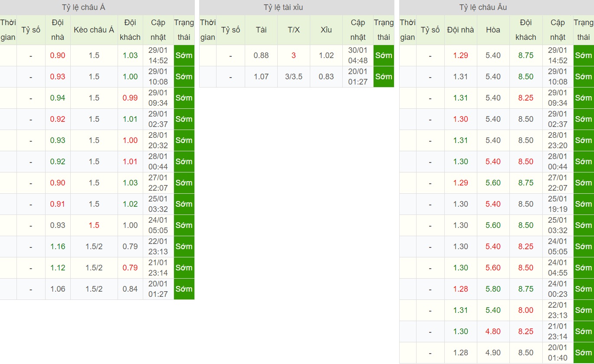The image size is (594, 364).
Task: Click the 28/01 20:32 update time
Action: 158,140
